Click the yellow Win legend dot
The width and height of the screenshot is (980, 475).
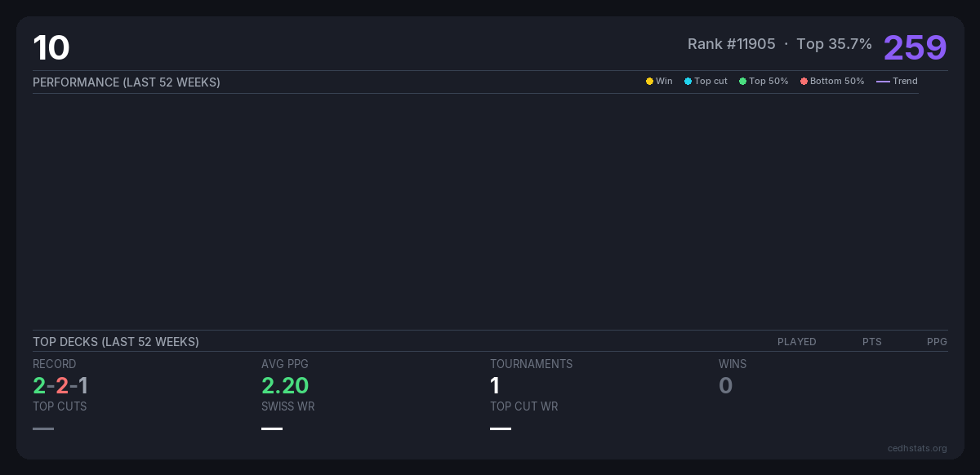point(649,82)
